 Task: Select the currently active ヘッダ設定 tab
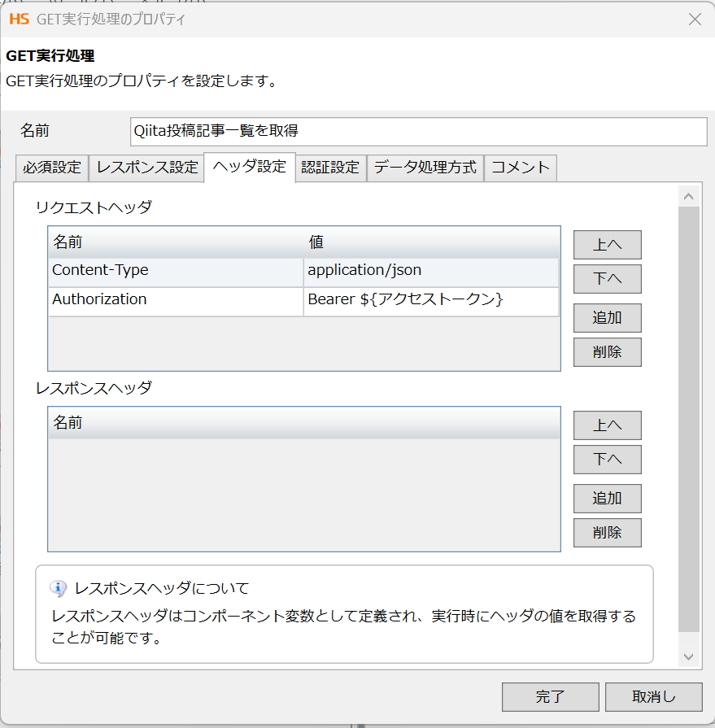248,168
